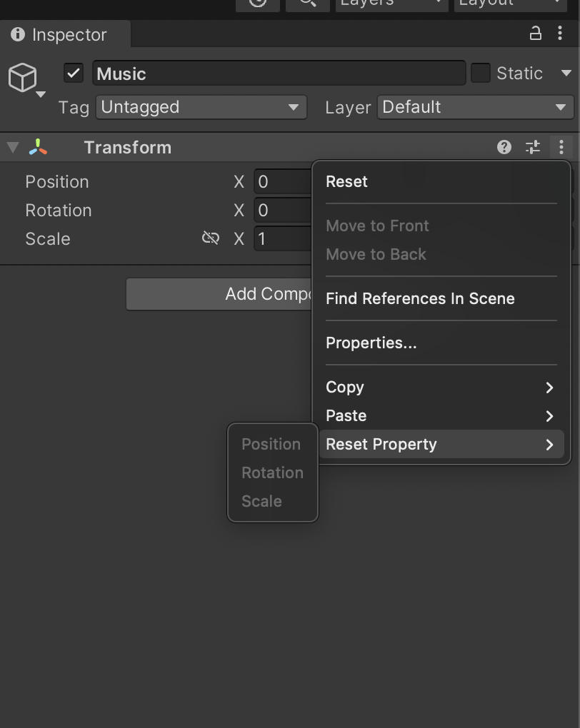Uncheck the Music object active checkbox
The height and width of the screenshot is (728, 580).
coord(74,73)
